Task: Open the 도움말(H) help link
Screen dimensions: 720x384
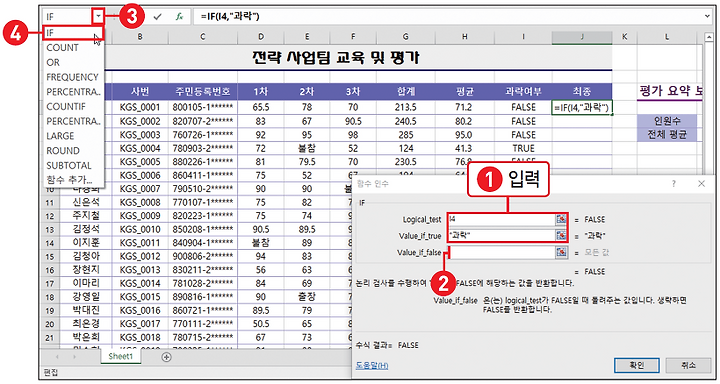Action: pos(372,366)
